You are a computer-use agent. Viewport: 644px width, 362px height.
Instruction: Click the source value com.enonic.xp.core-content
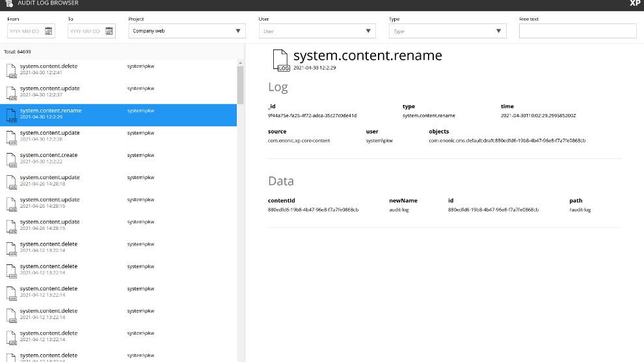(x=299, y=141)
